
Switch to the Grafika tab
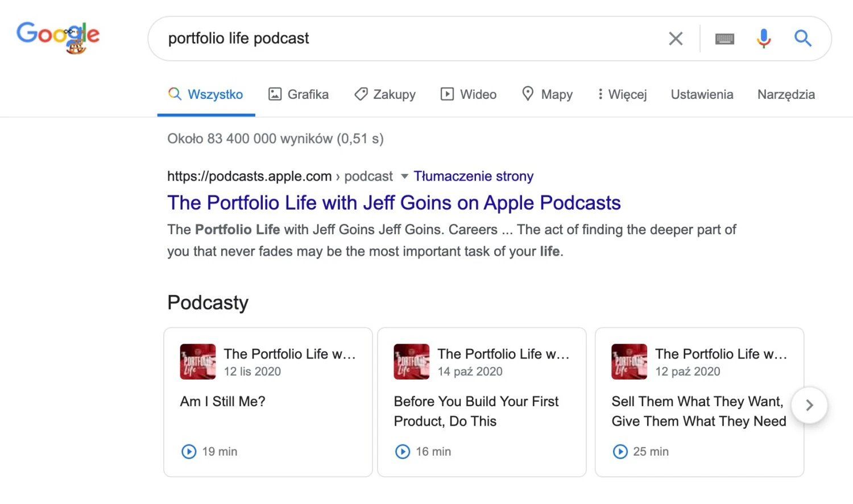pos(299,94)
